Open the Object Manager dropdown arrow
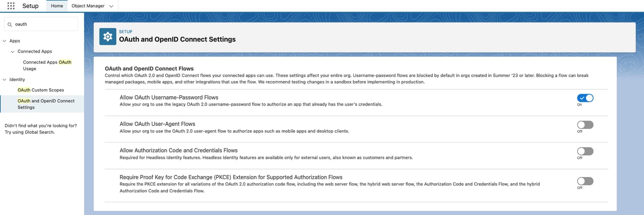The width and height of the screenshot is (644, 215). 111,6
